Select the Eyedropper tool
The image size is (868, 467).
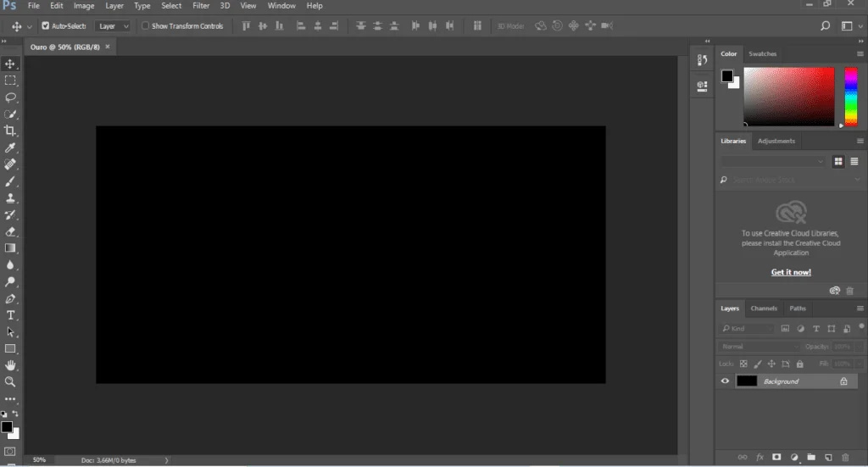(10, 147)
